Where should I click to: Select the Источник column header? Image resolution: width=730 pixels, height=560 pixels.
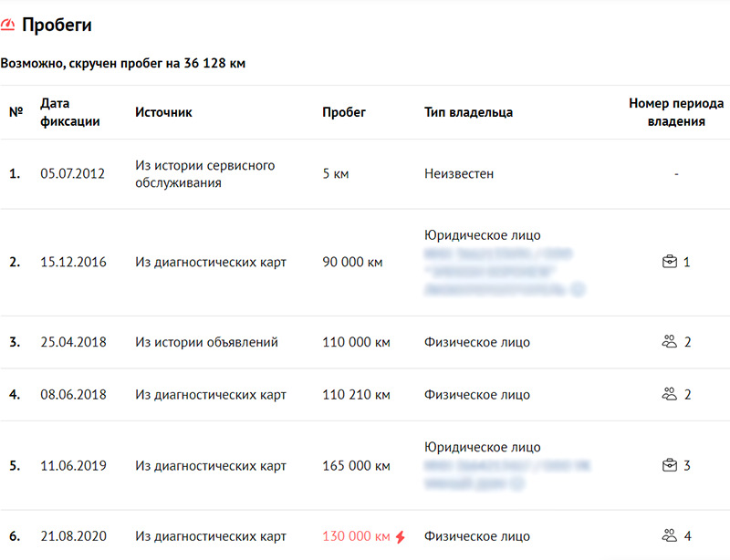[163, 112]
